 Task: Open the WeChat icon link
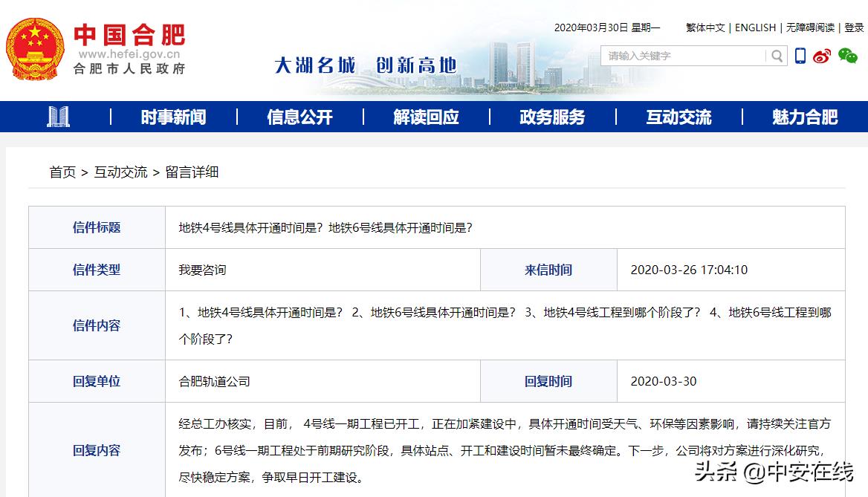tap(847, 56)
